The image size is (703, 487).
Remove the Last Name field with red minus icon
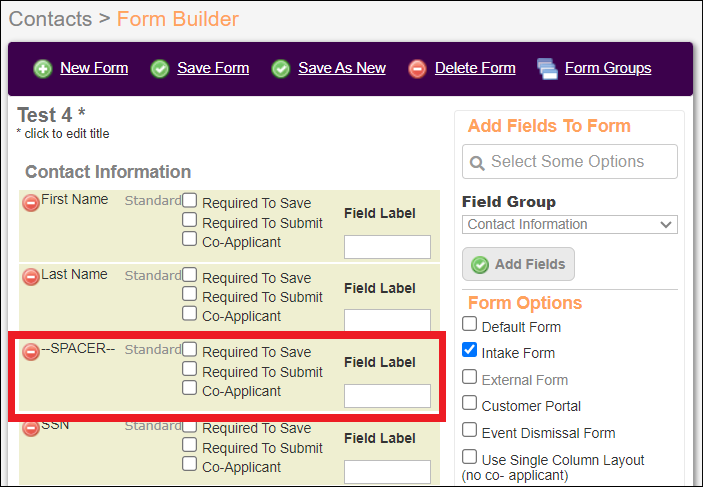tap(31, 277)
